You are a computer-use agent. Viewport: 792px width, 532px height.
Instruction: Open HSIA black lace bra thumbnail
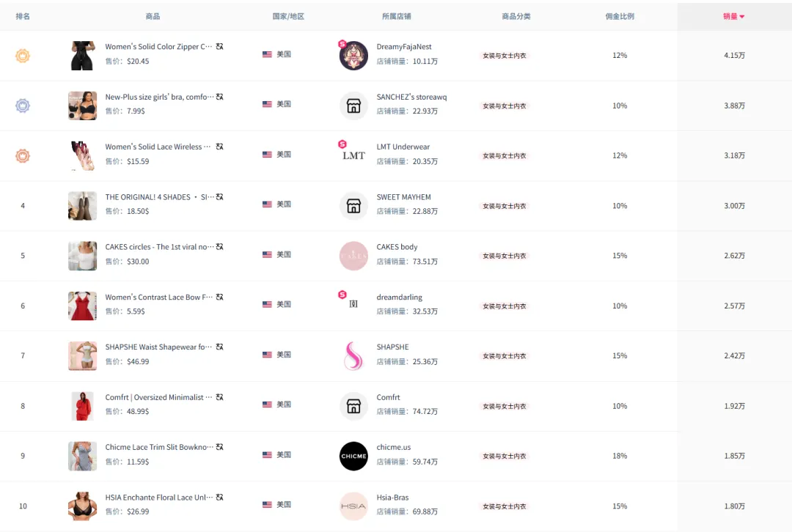(82, 506)
